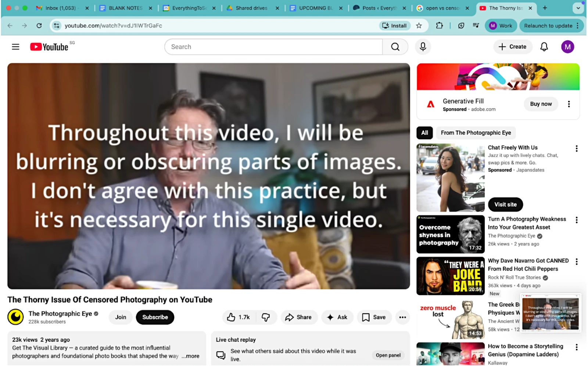Viewport: 588px width, 366px height.
Task: Open options menu for Generative Fill ad
Action: click(569, 104)
